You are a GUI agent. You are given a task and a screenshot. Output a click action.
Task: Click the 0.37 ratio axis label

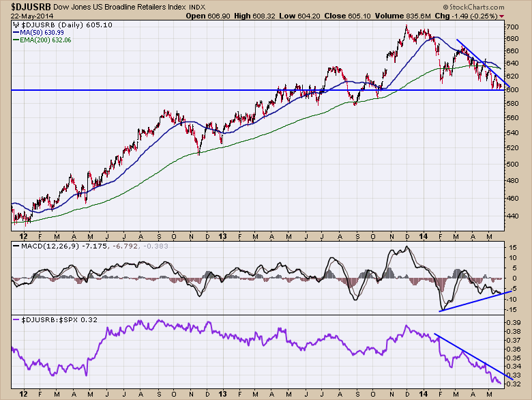pos(514,340)
